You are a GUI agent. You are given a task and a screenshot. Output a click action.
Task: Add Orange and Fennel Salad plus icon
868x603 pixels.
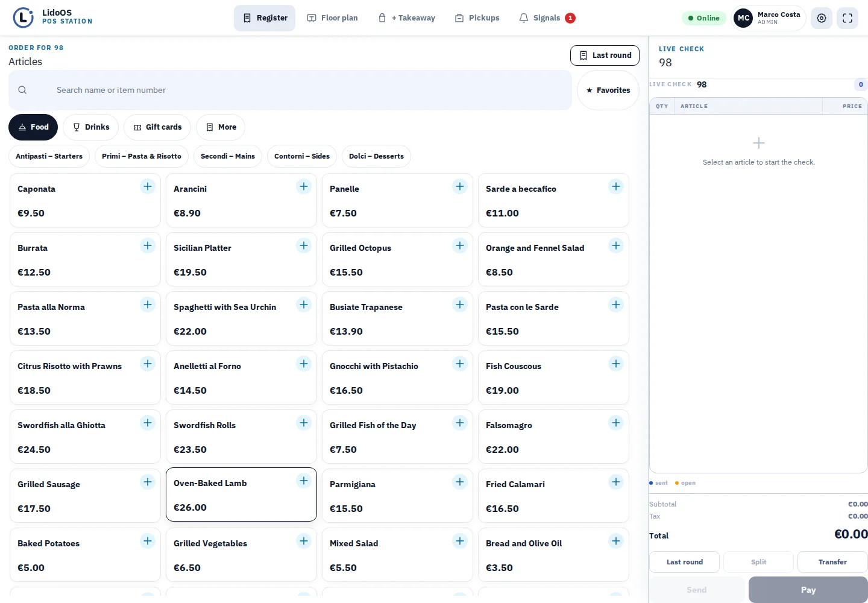pyautogui.click(x=616, y=245)
